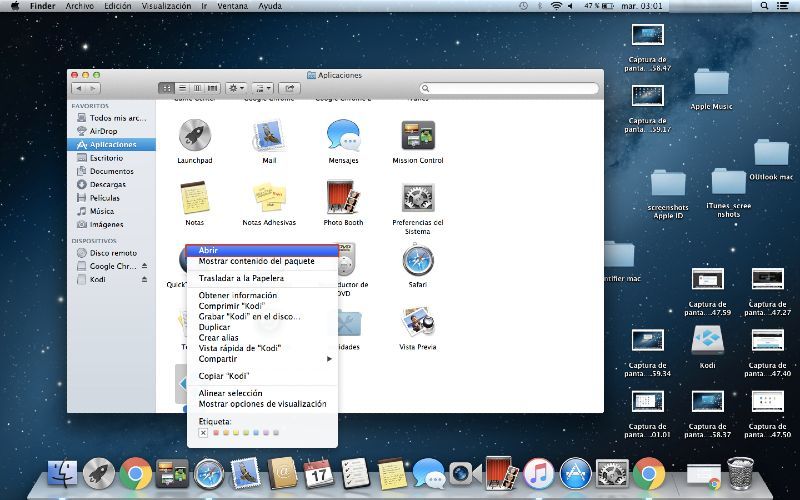Apply the yellow label swatch

click(x=236, y=433)
